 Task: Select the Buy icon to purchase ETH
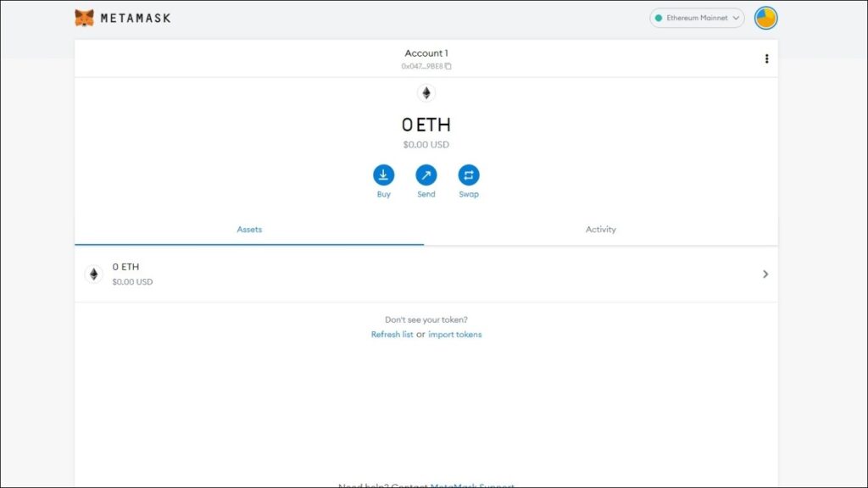(383, 175)
